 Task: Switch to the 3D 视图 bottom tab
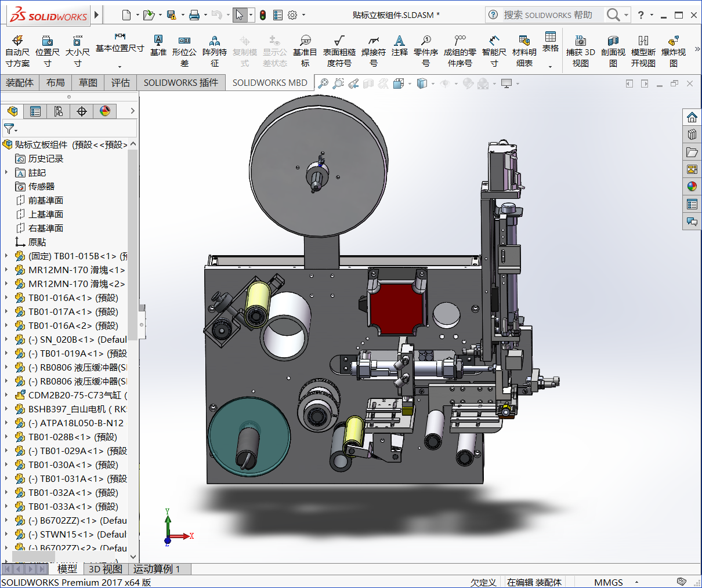[x=105, y=569]
